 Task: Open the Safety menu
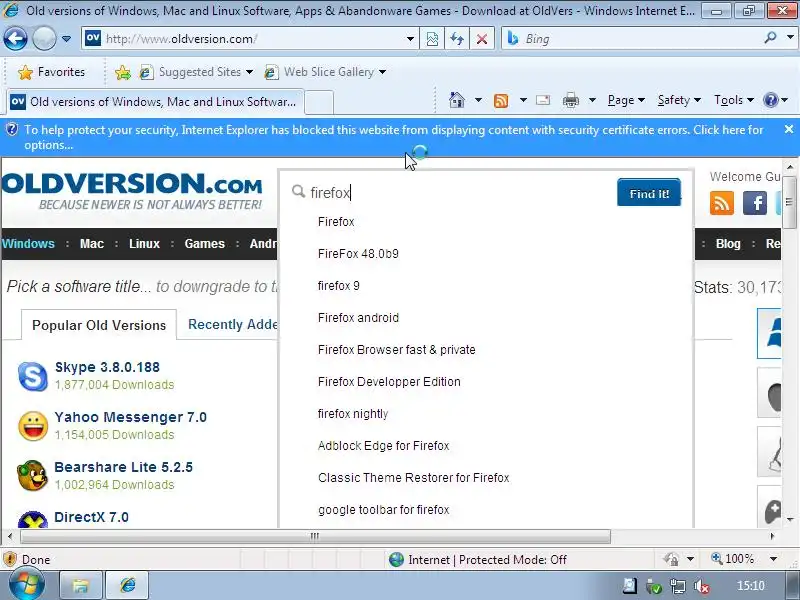click(679, 100)
